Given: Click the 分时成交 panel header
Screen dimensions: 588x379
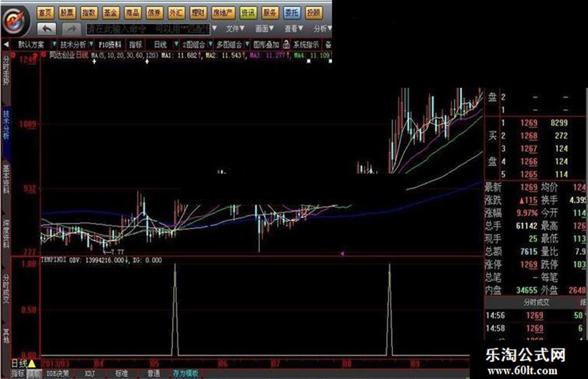Looking at the screenshot, I should pyautogui.click(x=536, y=302).
